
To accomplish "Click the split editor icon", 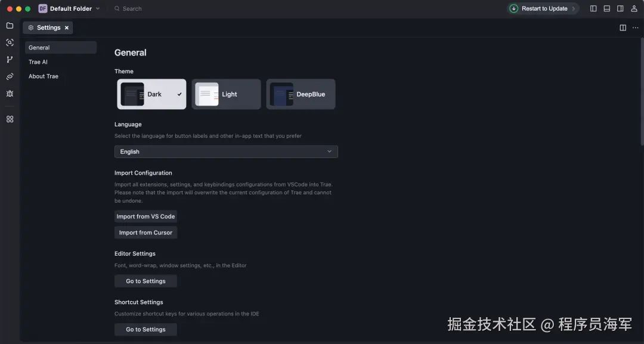I will point(623,27).
